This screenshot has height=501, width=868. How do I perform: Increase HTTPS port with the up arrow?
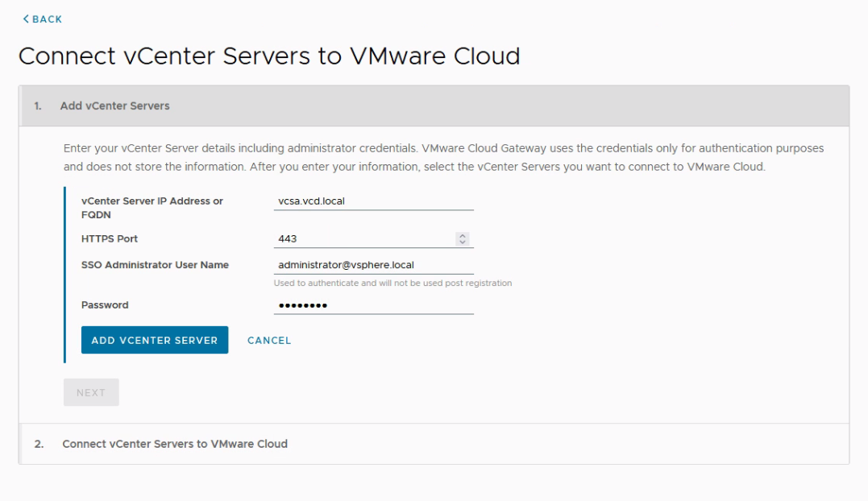[462, 236]
